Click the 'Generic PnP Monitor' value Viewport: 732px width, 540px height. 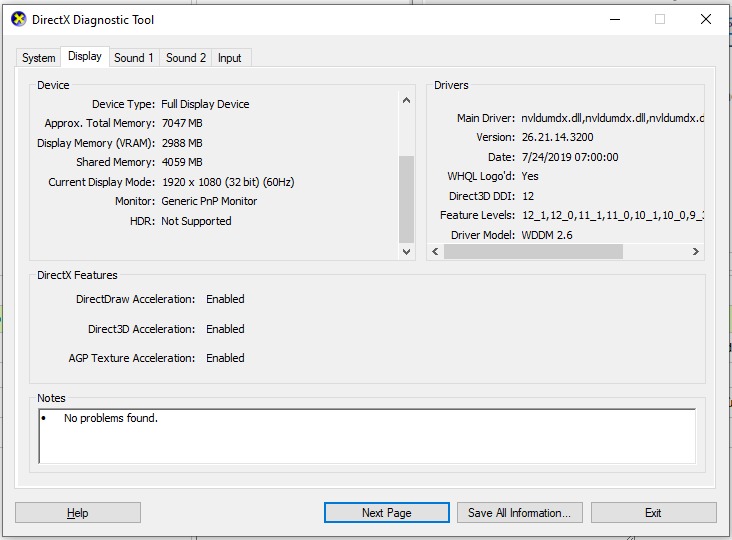(x=209, y=201)
